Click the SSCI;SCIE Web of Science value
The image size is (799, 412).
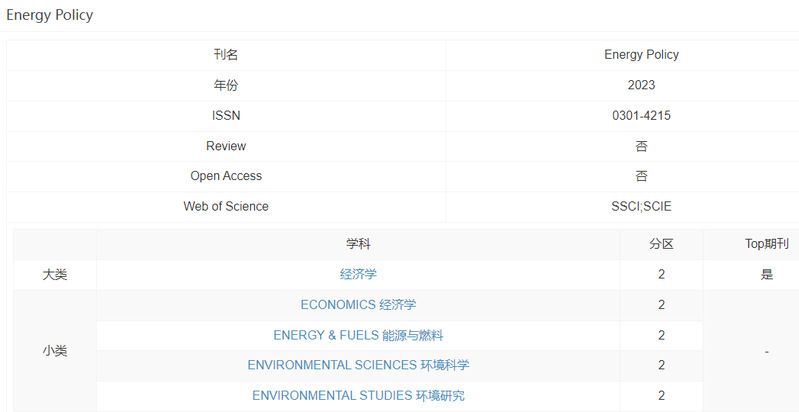click(641, 206)
